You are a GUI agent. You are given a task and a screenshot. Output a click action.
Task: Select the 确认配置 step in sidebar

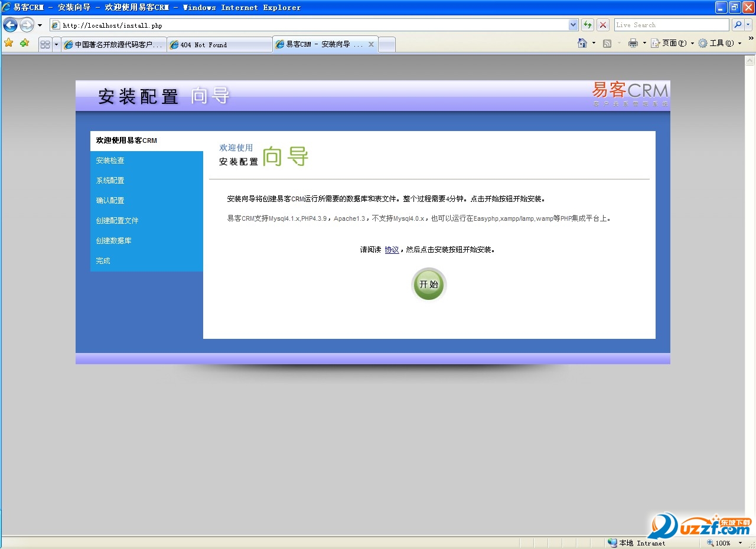[x=146, y=201]
